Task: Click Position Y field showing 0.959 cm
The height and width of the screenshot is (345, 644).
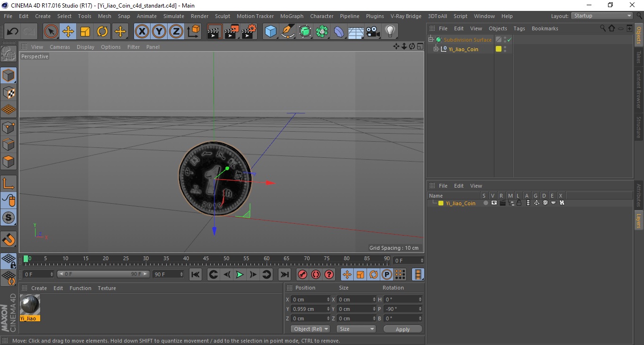Action: tap(310, 309)
